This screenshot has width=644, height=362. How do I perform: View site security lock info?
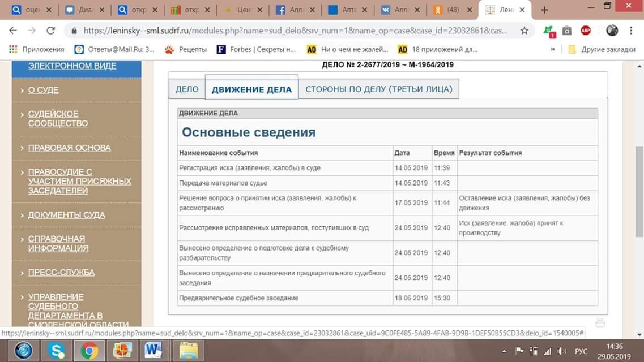(x=74, y=31)
